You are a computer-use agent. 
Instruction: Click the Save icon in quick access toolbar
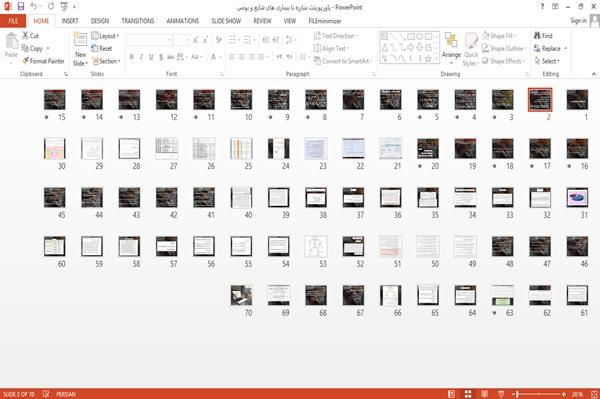tap(21, 7)
